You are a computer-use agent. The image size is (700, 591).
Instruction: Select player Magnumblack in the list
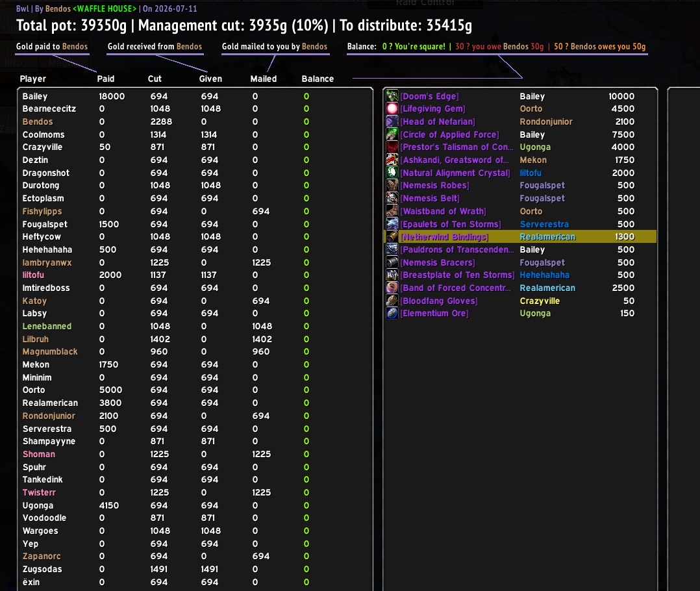pos(50,352)
